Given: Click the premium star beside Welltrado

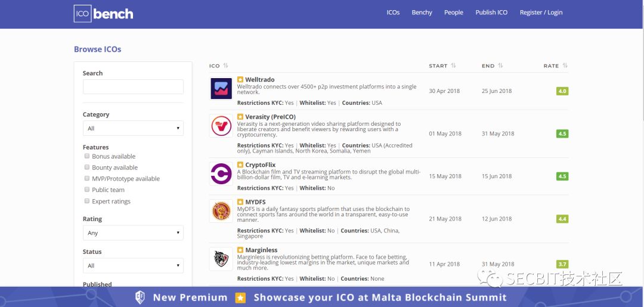Looking at the screenshot, I should click(240, 80).
